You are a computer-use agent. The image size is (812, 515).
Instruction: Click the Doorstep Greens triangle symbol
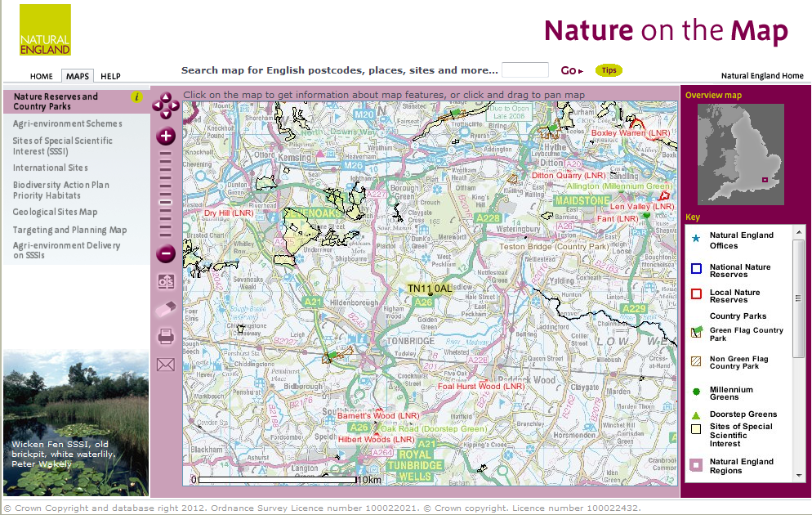tap(697, 415)
